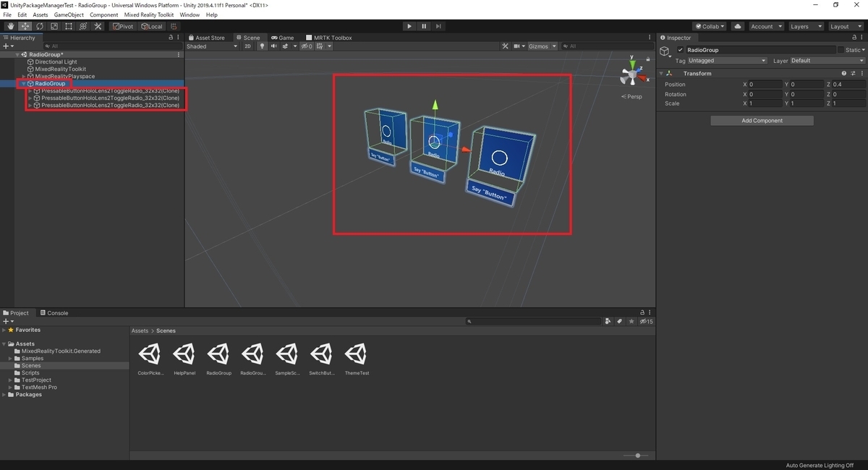Open the Mixed Reality Toolkit menu
The image size is (868, 470).
point(149,14)
